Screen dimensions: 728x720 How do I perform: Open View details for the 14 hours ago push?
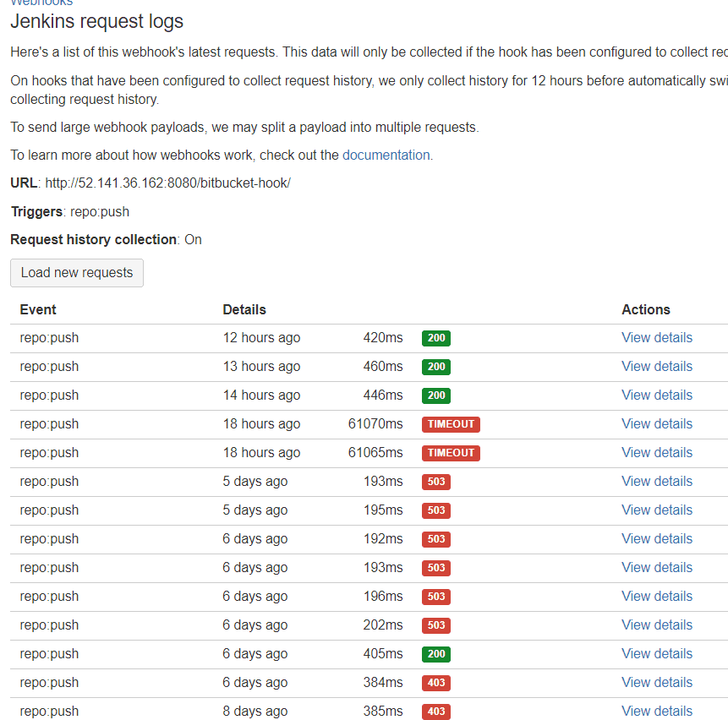tap(656, 395)
